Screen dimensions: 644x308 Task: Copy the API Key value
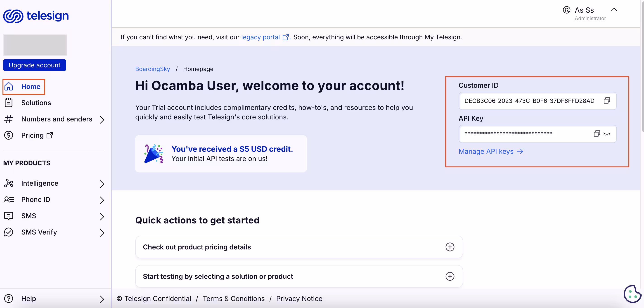(597, 133)
